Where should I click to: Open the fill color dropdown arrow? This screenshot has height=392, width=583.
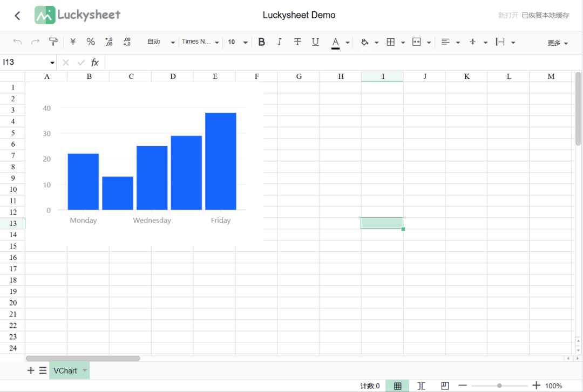point(376,43)
